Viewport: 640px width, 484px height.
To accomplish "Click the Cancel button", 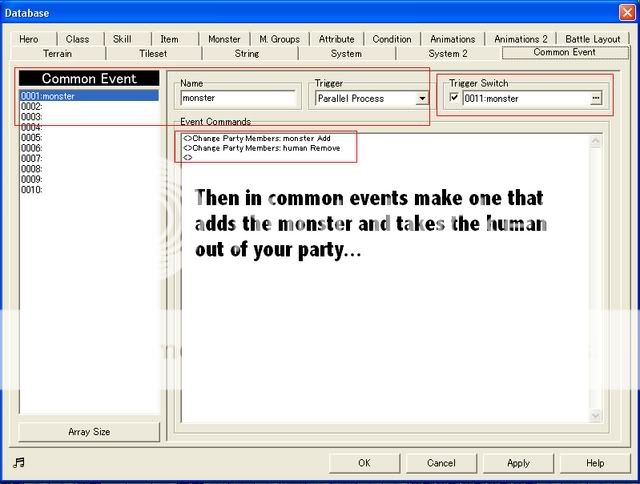I will point(441,463).
